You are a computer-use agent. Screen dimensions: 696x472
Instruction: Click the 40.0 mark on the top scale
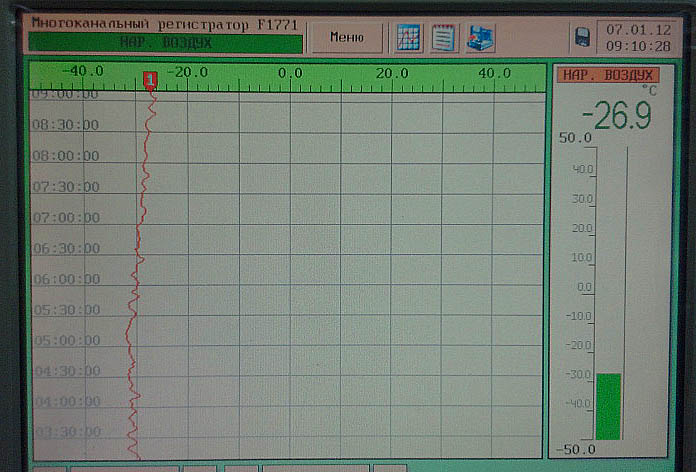pos(493,73)
